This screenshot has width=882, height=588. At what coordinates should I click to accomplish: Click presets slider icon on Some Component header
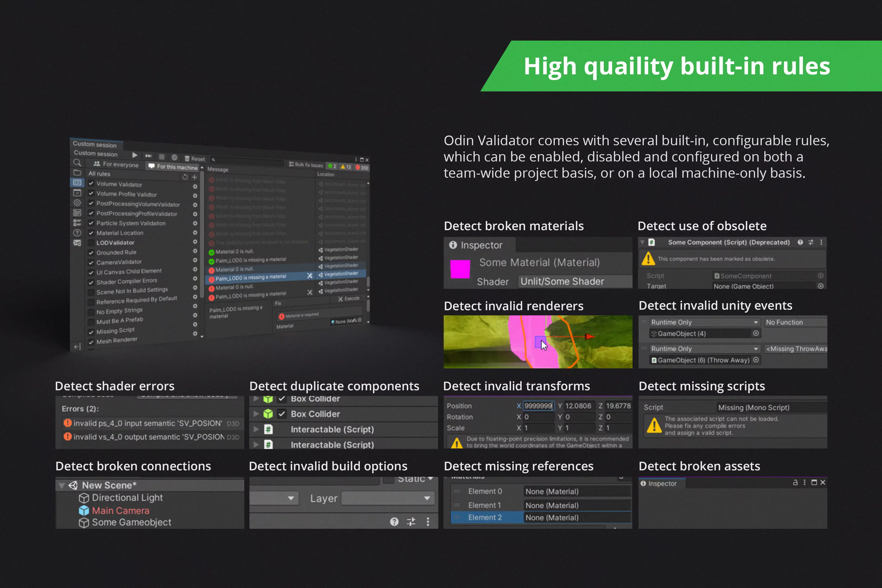tap(811, 242)
